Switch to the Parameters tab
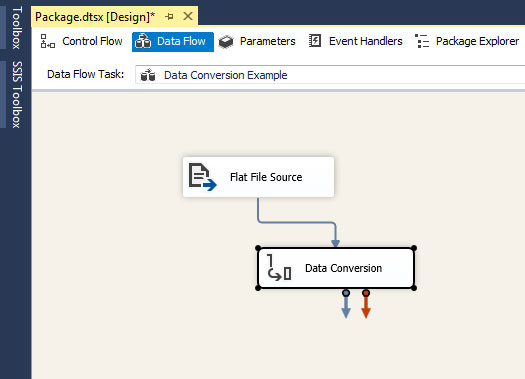Image resolution: width=525 pixels, height=379 pixels. [257, 42]
